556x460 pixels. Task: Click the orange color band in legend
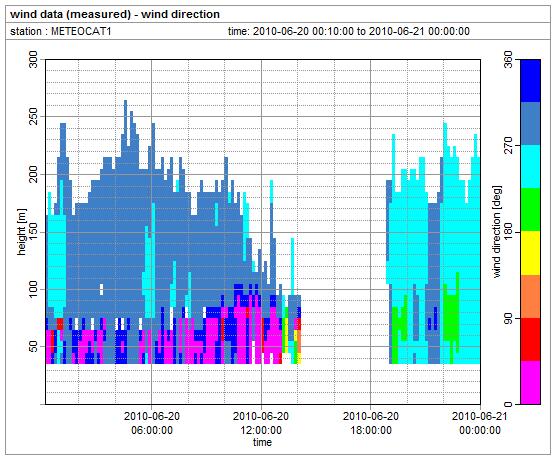coord(530,296)
